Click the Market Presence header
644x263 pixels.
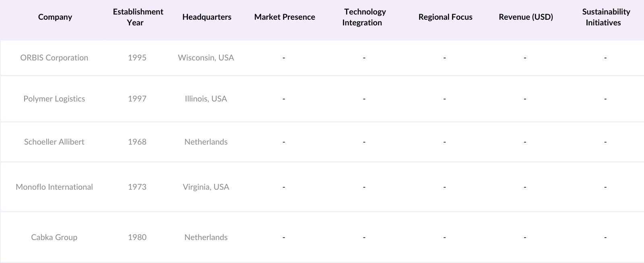point(285,17)
